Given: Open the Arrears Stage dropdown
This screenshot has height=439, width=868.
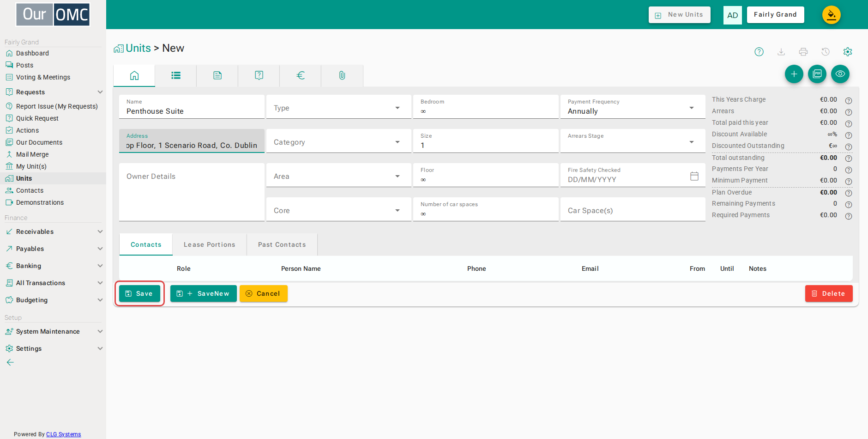Looking at the screenshot, I should tap(633, 141).
